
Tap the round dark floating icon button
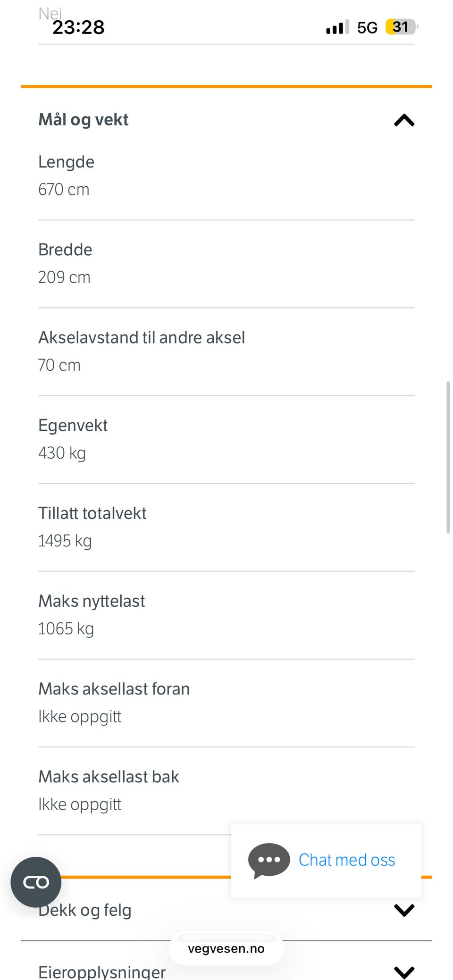point(36,882)
